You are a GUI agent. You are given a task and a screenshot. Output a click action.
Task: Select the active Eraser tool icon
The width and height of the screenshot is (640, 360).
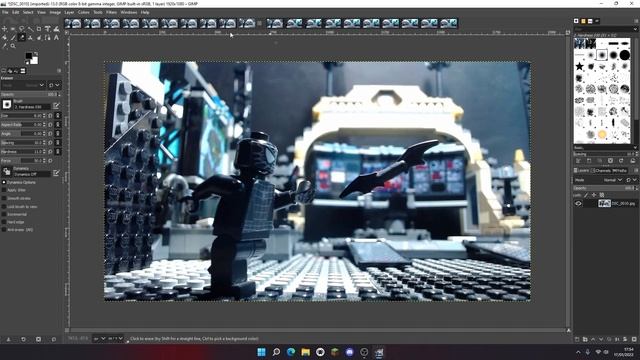(x=22, y=37)
